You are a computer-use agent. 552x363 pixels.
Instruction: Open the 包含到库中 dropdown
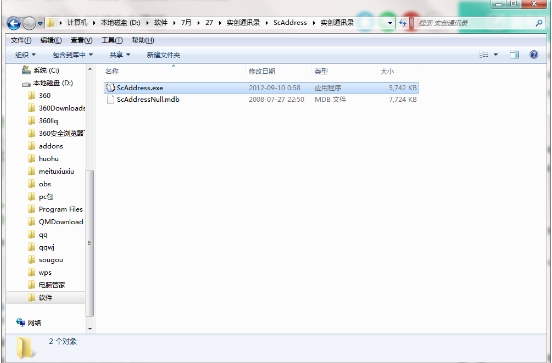pos(73,55)
